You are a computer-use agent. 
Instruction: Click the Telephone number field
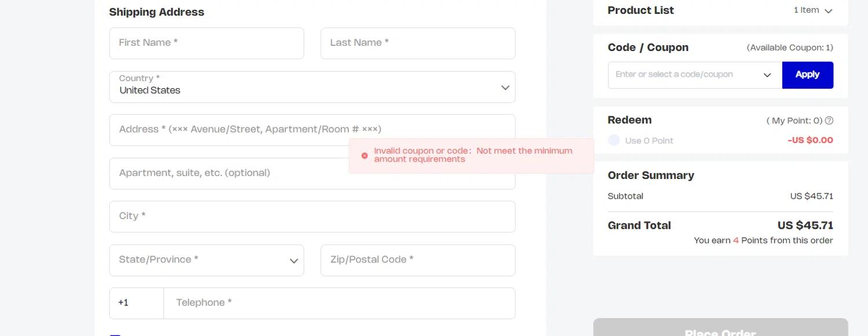tap(339, 303)
